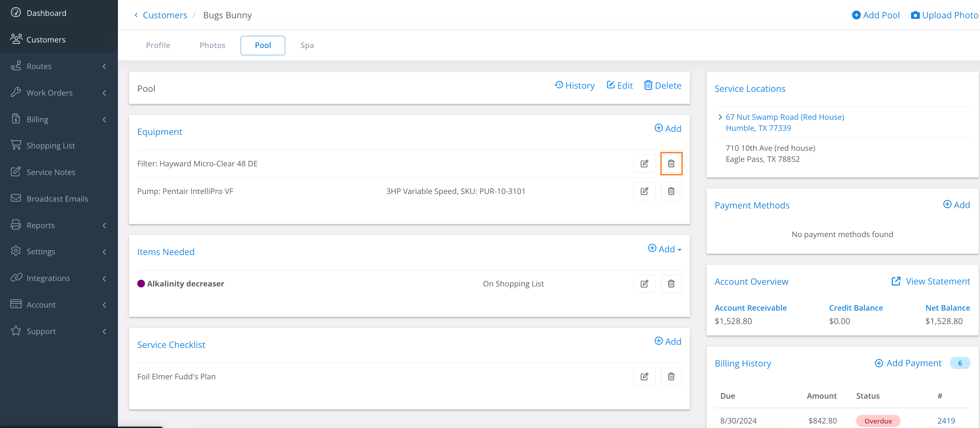Expand 67 Nut Swamp Road location
Image resolution: width=980 pixels, height=428 pixels.
(720, 117)
